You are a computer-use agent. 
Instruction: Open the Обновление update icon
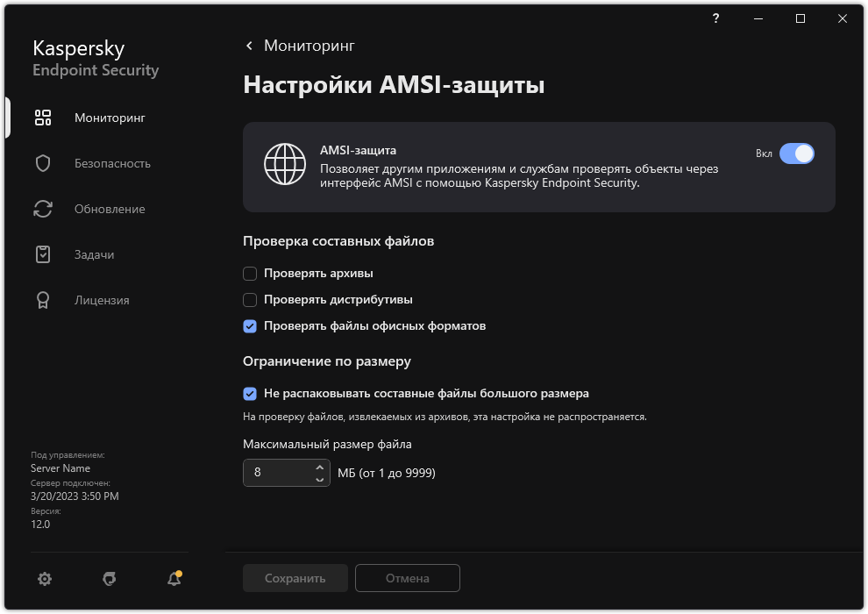41,208
